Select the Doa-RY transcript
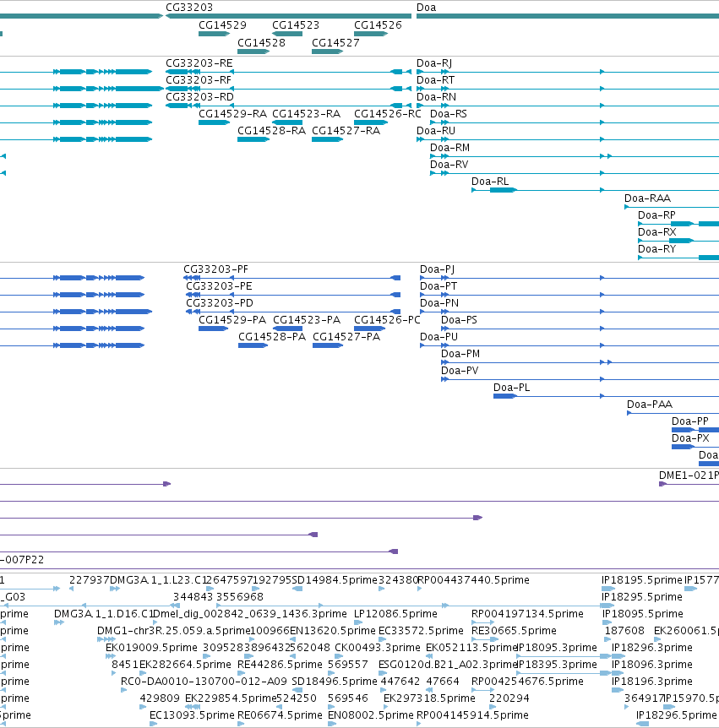 click(656, 249)
